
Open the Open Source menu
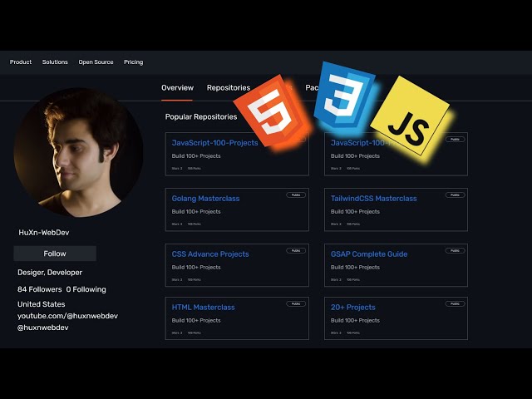[x=96, y=62]
